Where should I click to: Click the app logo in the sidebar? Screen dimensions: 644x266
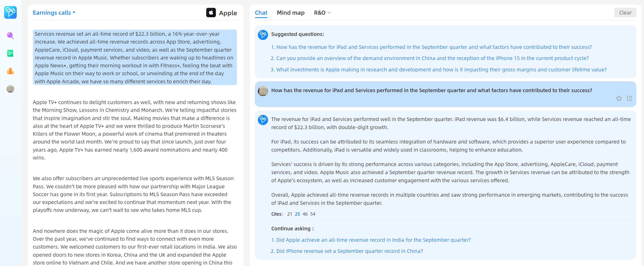pyautogui.click(x=10, y=12)
